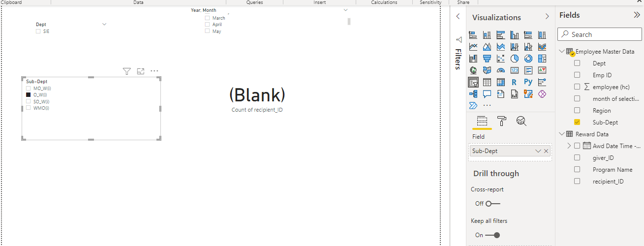This screenshot has width=644, height=246.
Task: Select the Key influencers visual
Action: click(542, 82)
